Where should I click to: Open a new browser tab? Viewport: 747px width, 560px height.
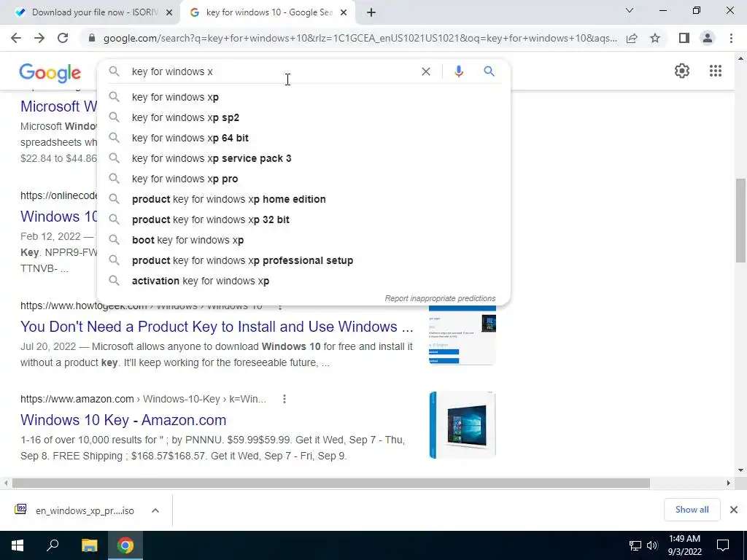tap(371, 12)
